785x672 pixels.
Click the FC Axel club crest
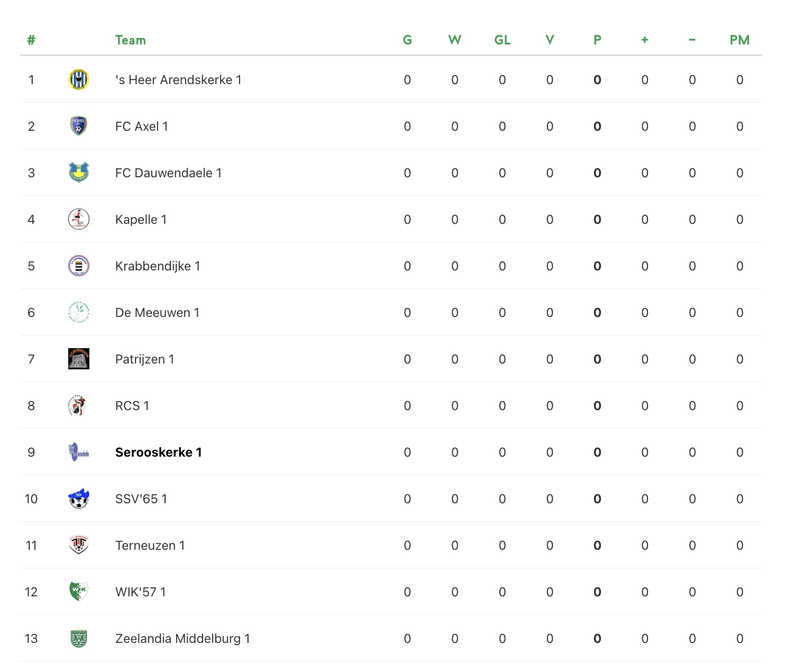tap(79, 126)
